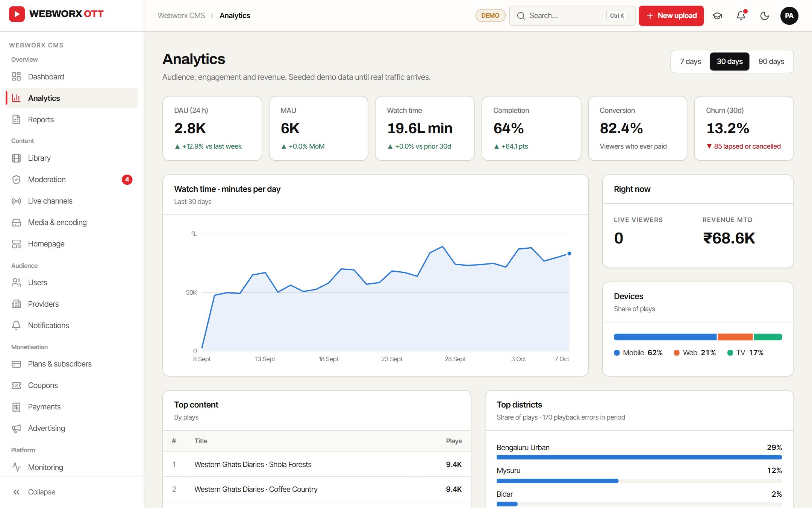
Task: Select the 30 days range
Action: [x=729, y=61]
